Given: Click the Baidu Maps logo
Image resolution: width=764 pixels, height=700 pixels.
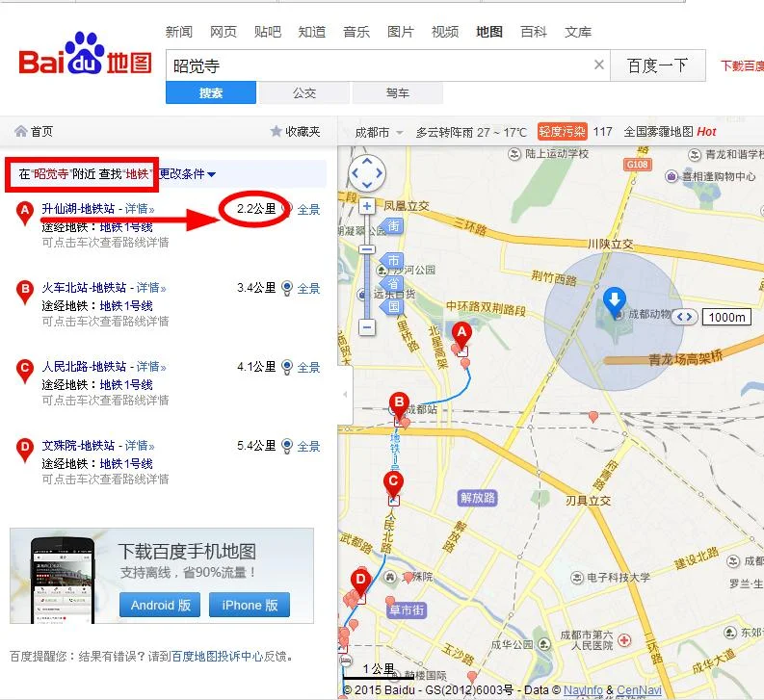Looking at the screenshot, I should [x=86, y=55].
